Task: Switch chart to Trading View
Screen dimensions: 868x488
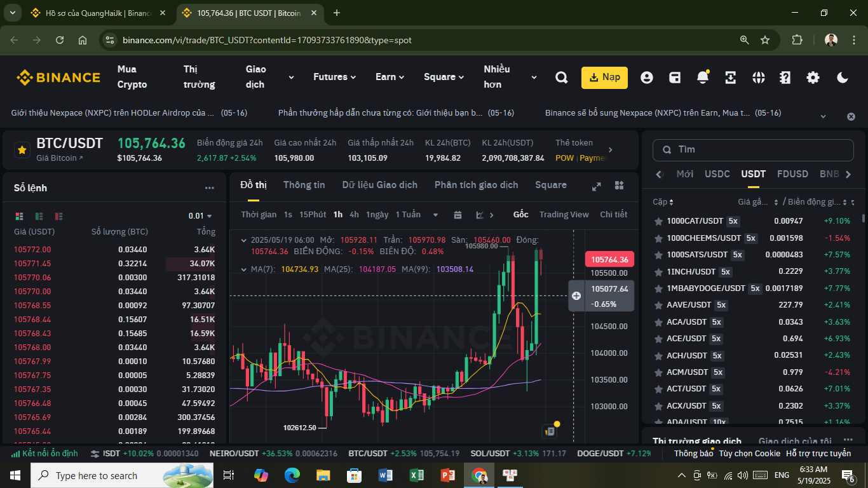Action: click(564, 215)
